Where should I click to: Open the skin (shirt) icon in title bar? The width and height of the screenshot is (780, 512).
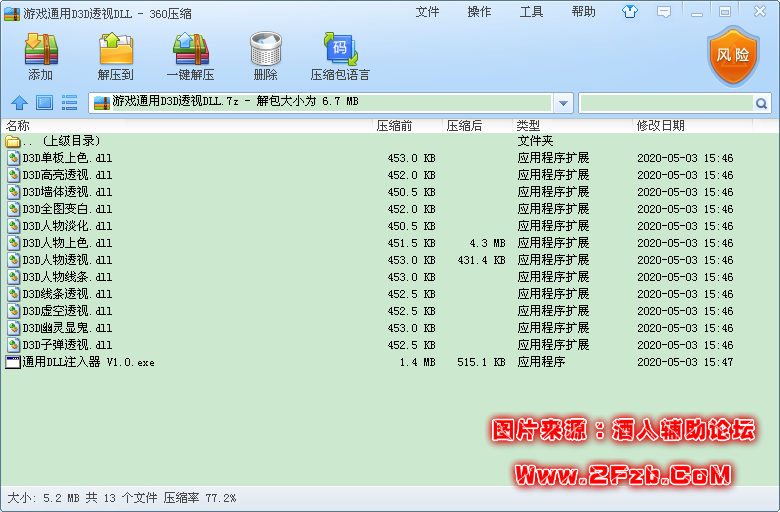click(630, 12)
